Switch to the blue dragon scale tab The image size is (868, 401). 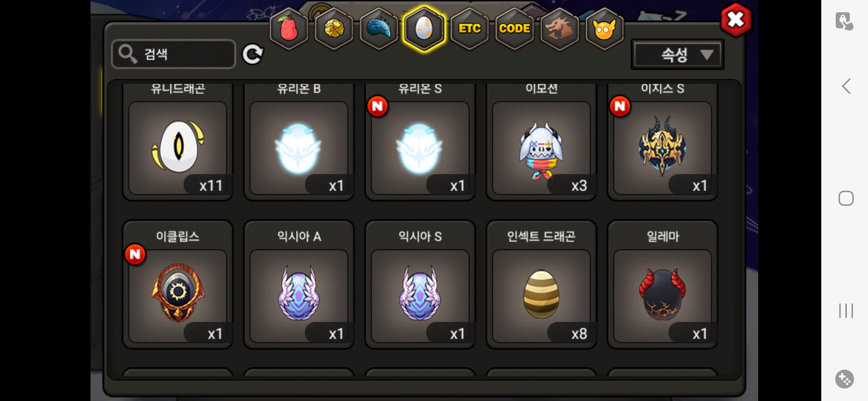click(379, 29)
